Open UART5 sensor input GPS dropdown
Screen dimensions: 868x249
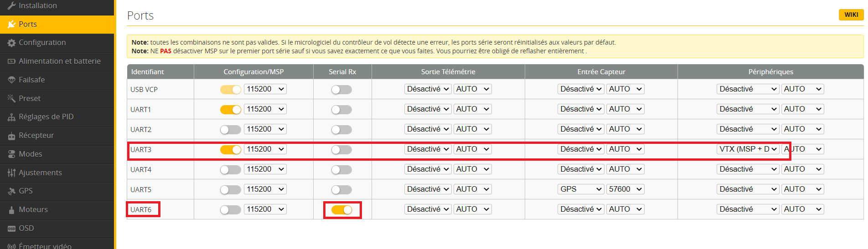pos(581,189)
